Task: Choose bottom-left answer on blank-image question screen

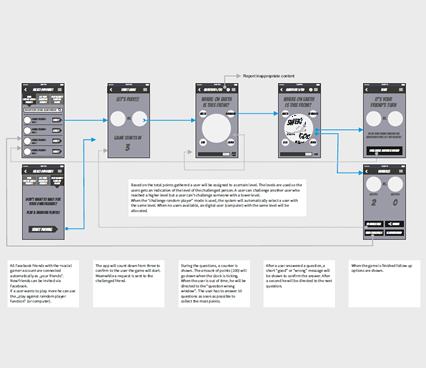Action: [x=203, y=142]
